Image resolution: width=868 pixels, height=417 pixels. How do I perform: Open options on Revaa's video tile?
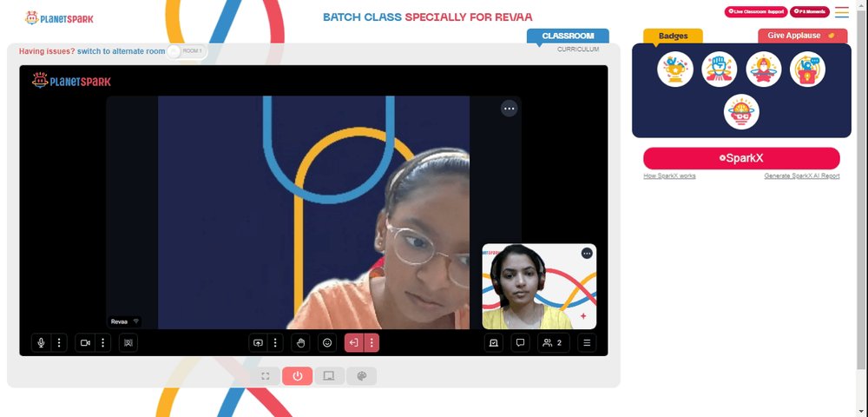click(x=510, y=109)
